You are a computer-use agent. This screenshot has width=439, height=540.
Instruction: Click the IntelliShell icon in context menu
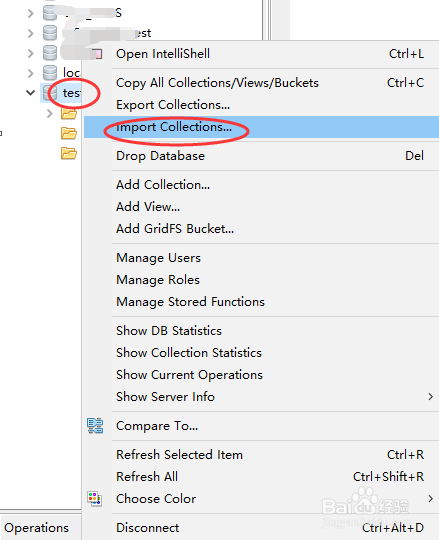point(97,54)
